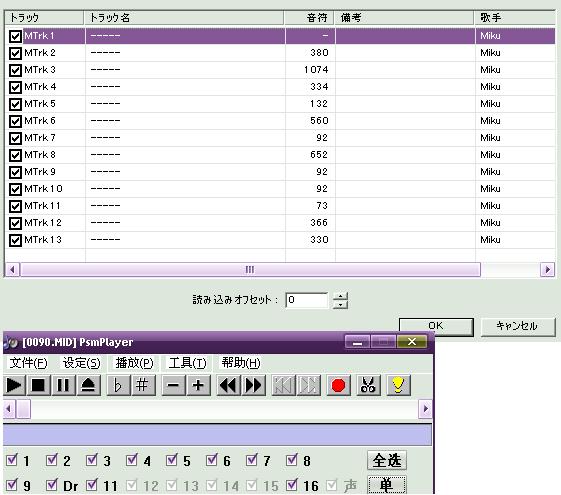Toggle channel 1 checkbox in PsmPlayer

12,460
